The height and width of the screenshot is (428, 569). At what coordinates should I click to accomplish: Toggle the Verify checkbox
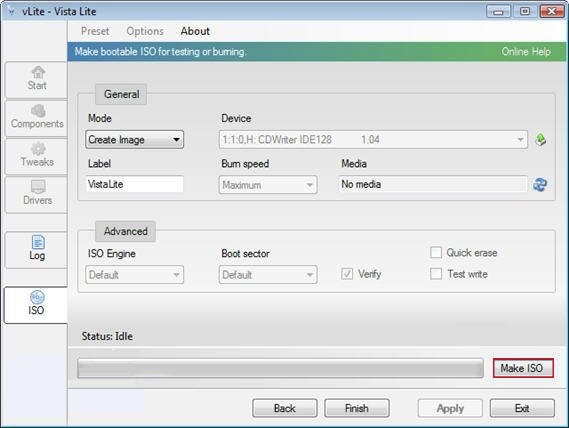(347, 274)
